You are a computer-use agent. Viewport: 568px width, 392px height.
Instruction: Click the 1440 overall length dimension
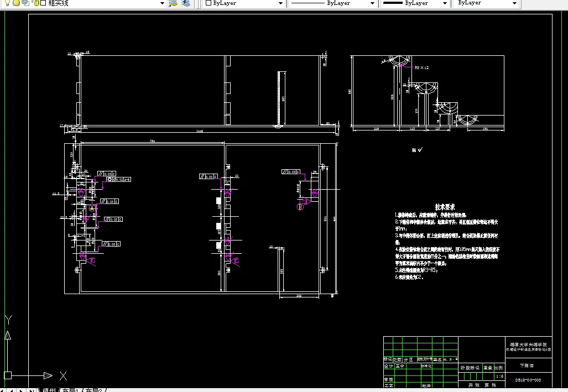[200, 131]
